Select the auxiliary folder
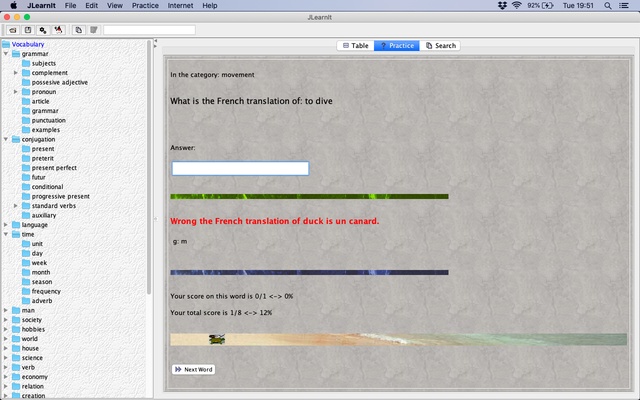This screenshot has width=640, height=400. tap(39, 215)
